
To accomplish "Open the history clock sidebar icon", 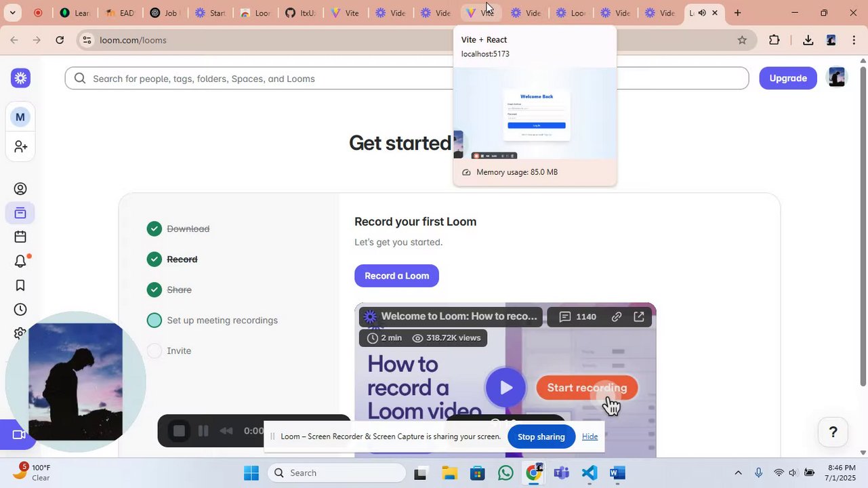I will (x=20, y=310).
